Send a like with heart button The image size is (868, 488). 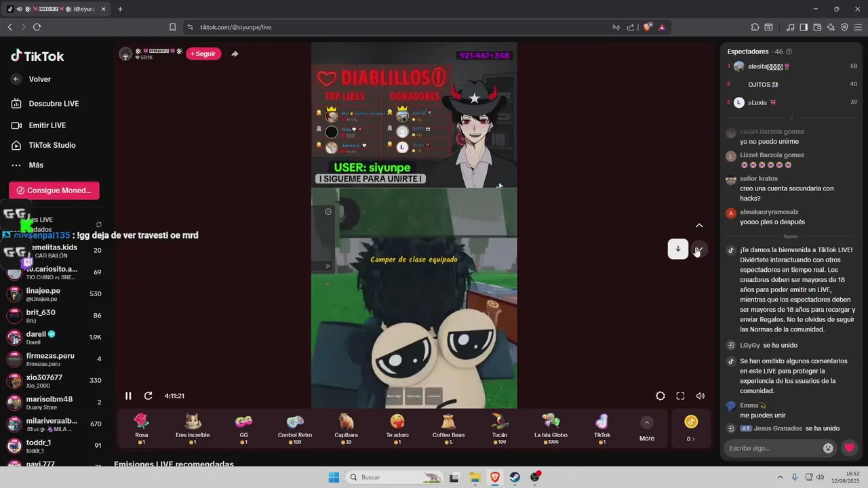(849, 448)
